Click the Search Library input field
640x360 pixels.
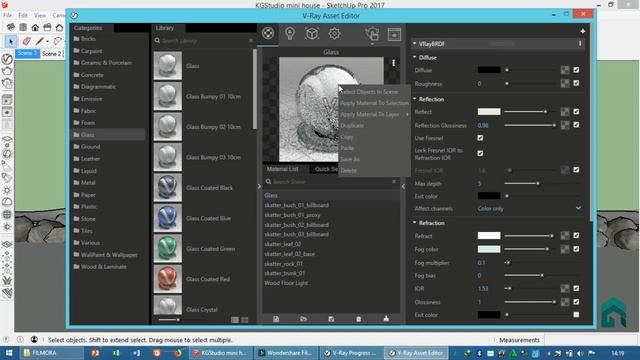click(204, 40)
